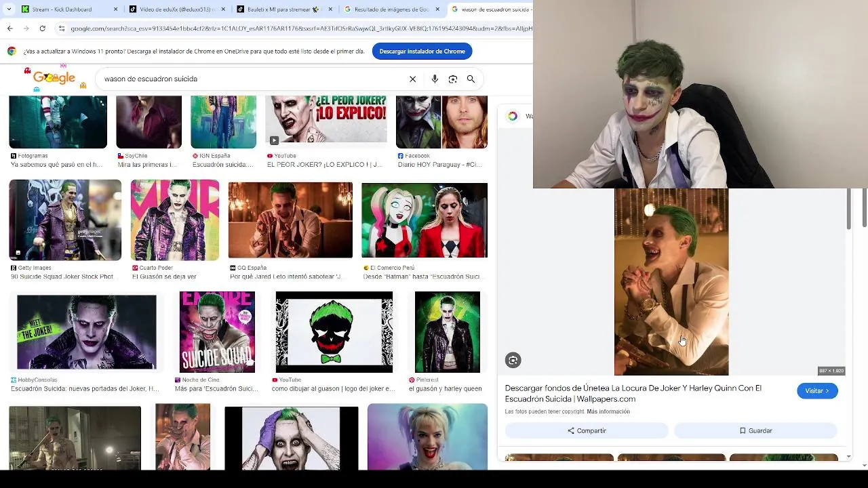The width and height of the screenshot is (868, 488).
Task: Click the Getty Images source label
Action: point(34,268)
